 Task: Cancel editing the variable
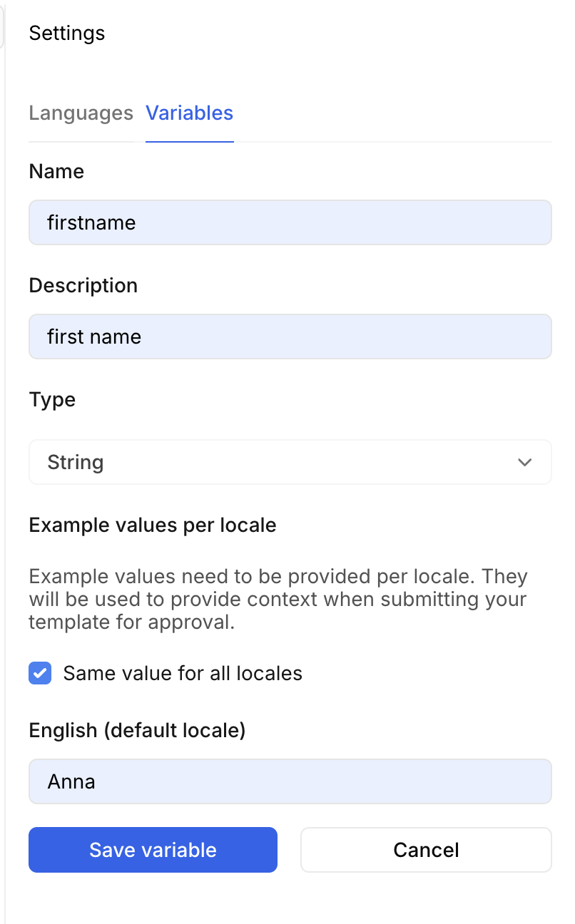pos(426,850)
